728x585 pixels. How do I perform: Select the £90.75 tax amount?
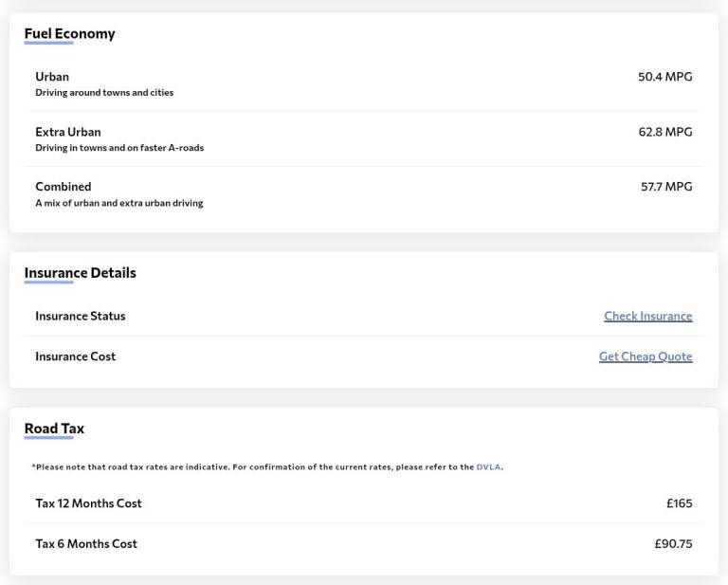(673, 544)
